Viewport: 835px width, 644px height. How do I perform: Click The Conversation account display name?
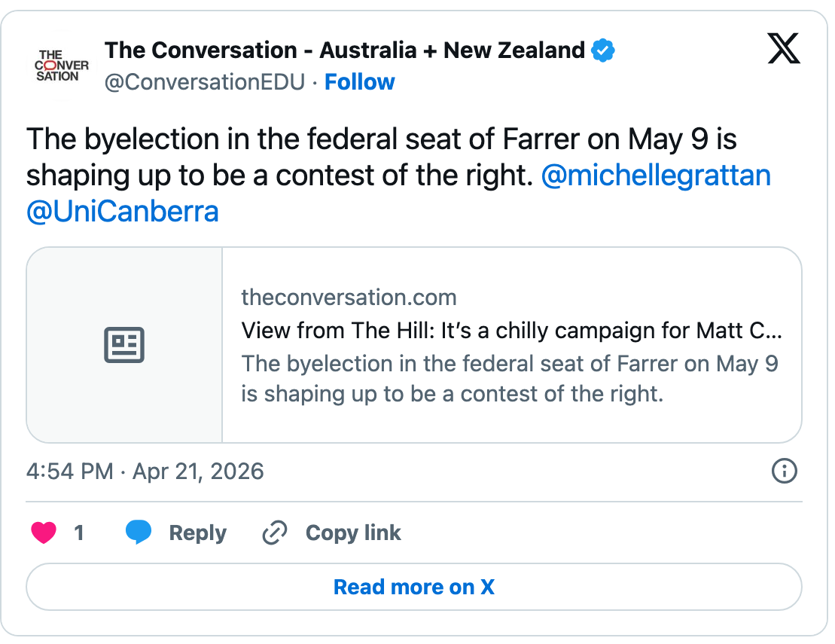(344, 50)
